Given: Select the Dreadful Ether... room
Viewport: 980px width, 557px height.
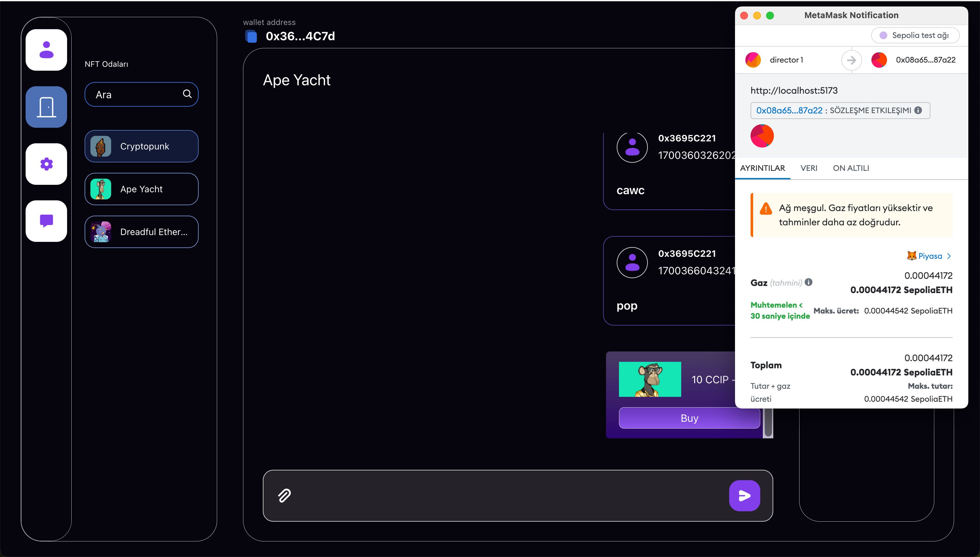Looking at the screenshot, I should click(x=142, y=232).
